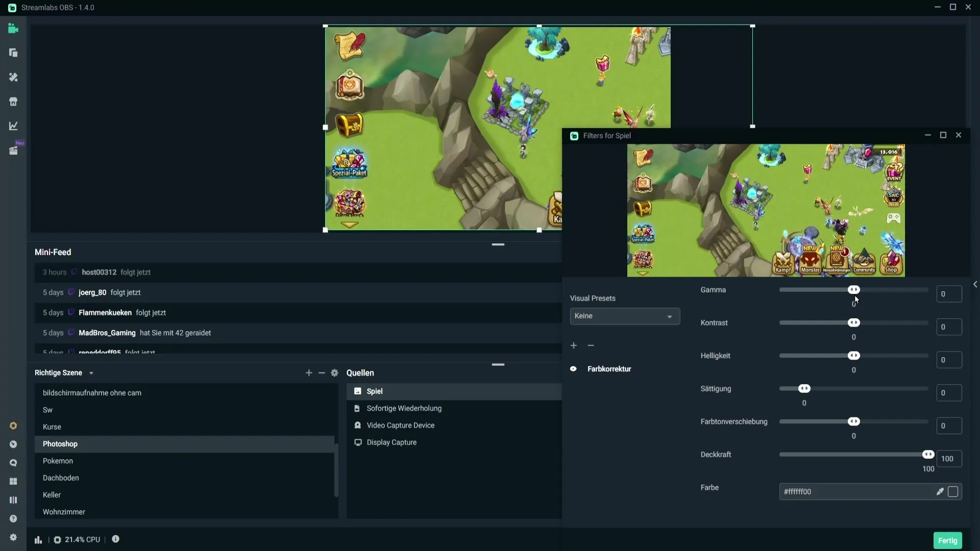Click the Helligkeit numeric value field

coord(949,360)
